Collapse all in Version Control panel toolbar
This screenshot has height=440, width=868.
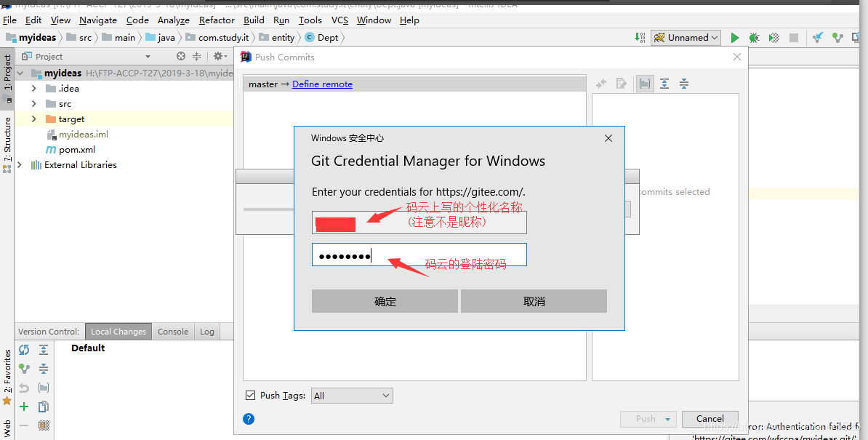tap(43, 369)
